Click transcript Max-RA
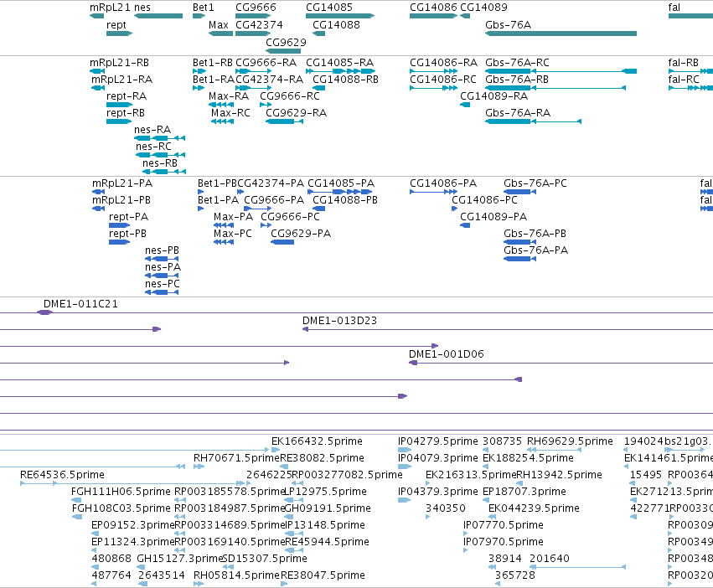This screenshot has height=588, width=713. (229, 96)
